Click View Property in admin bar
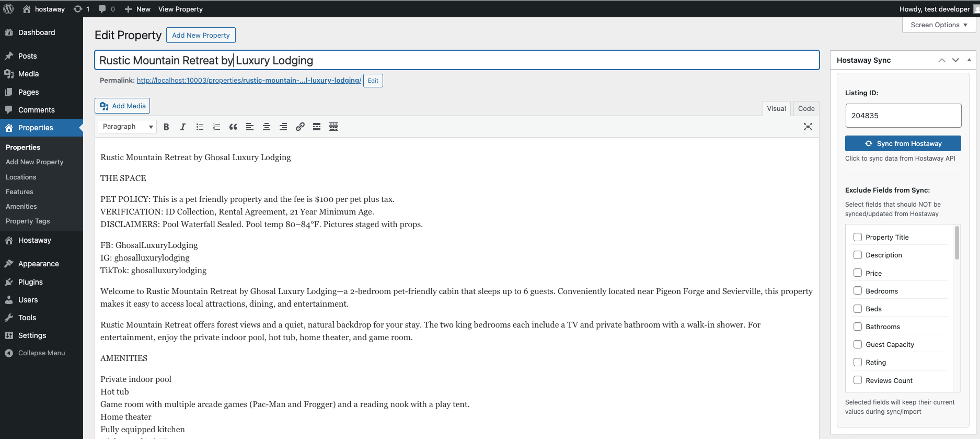 click(x=180, y=9)
